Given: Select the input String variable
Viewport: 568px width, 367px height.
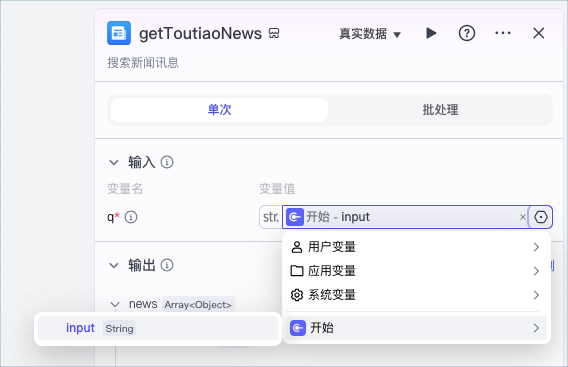Looking at the screenshot, I should click(158, 328).
